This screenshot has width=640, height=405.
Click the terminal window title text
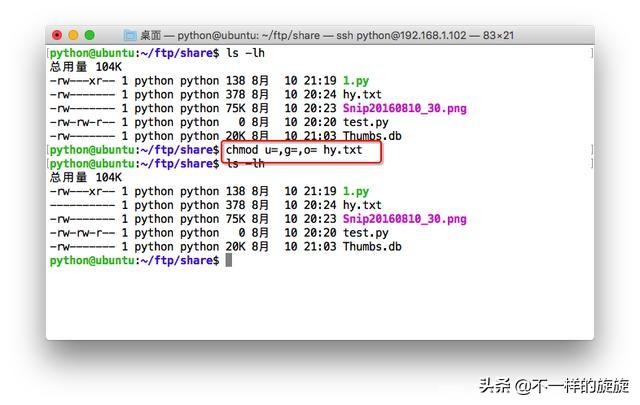[x=327, y=36]
